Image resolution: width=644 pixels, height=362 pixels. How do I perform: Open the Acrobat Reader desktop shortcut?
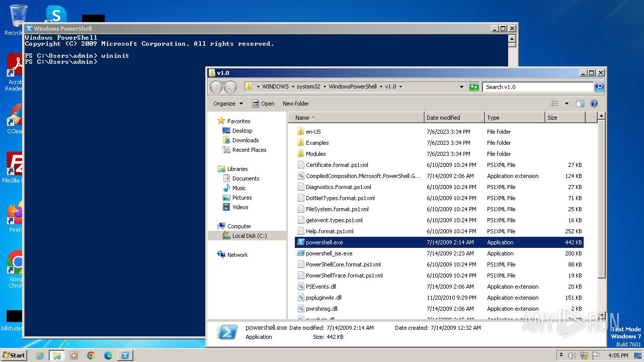click(15, 73)
